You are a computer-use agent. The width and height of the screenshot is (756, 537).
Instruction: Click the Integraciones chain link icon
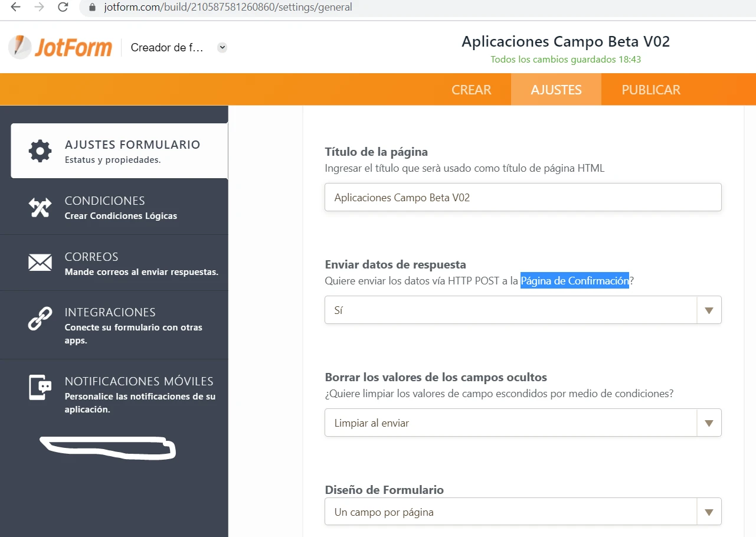pyautogui.click(x=39, y=317)
